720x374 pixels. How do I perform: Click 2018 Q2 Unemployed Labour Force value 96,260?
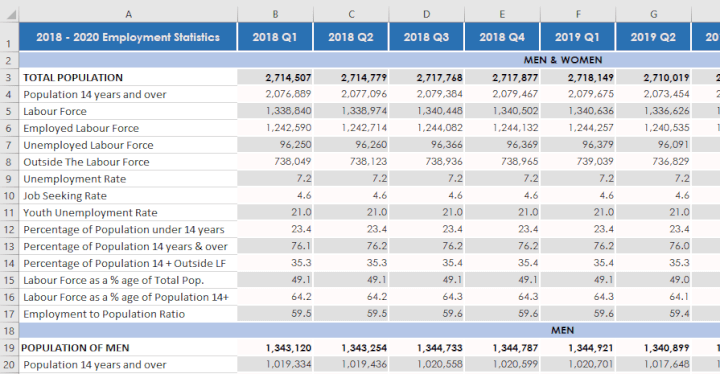351,145
